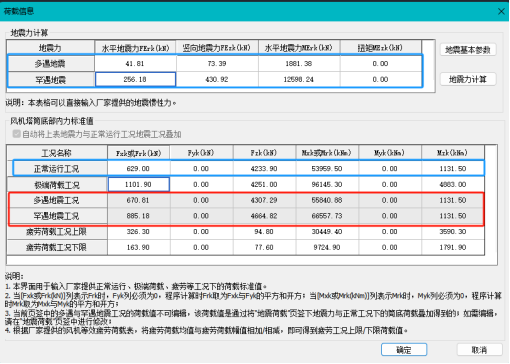Select the 极端荷载工况 row header
Viewport: 510px width, 364px height.
(x=57, y=185)
